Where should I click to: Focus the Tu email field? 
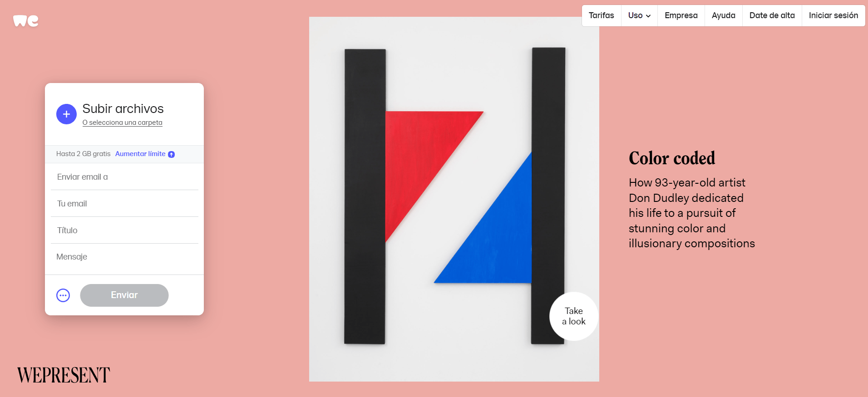click(x=124, y=204)
